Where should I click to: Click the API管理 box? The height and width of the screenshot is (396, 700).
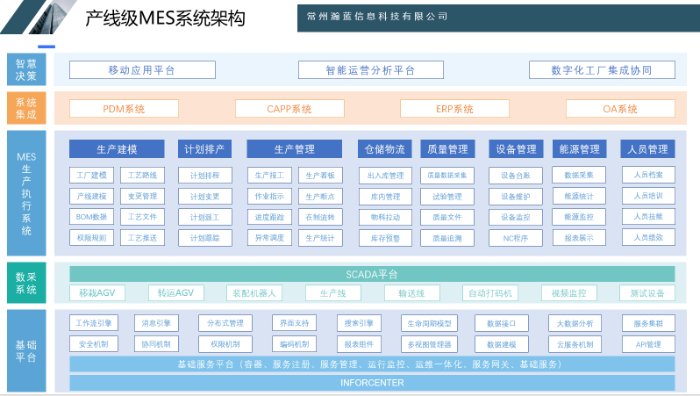click(x=649, y=344)
